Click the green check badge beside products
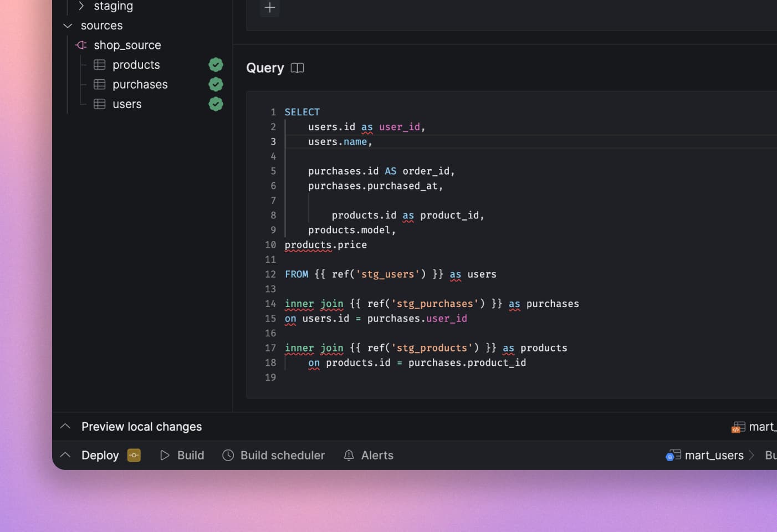Screen dimensions: 777x532 pos(216,65)
